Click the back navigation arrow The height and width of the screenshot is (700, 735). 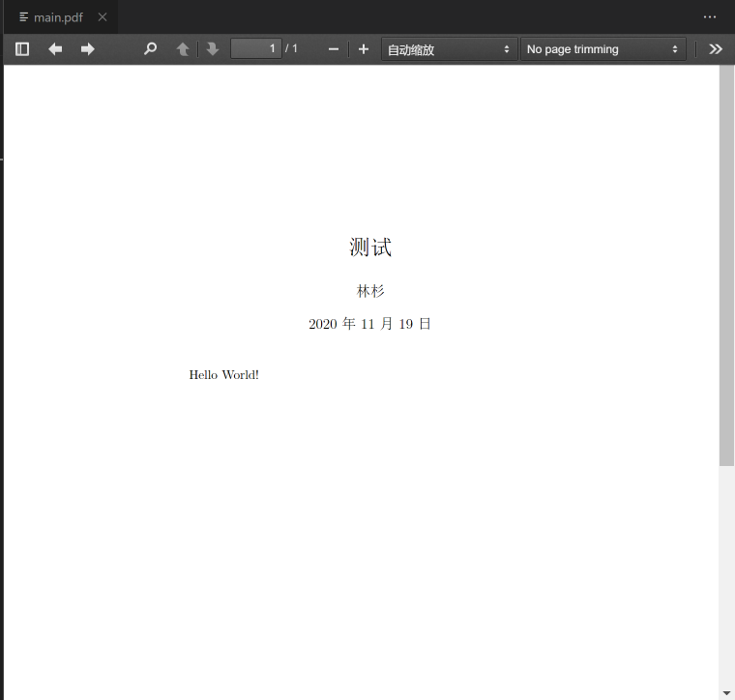point(55,49)
